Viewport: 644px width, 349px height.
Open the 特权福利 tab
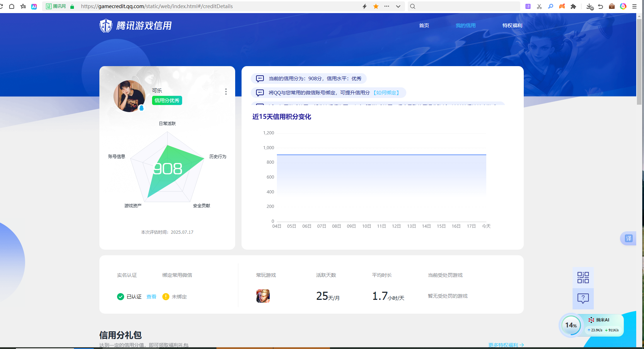coord(512,25)
